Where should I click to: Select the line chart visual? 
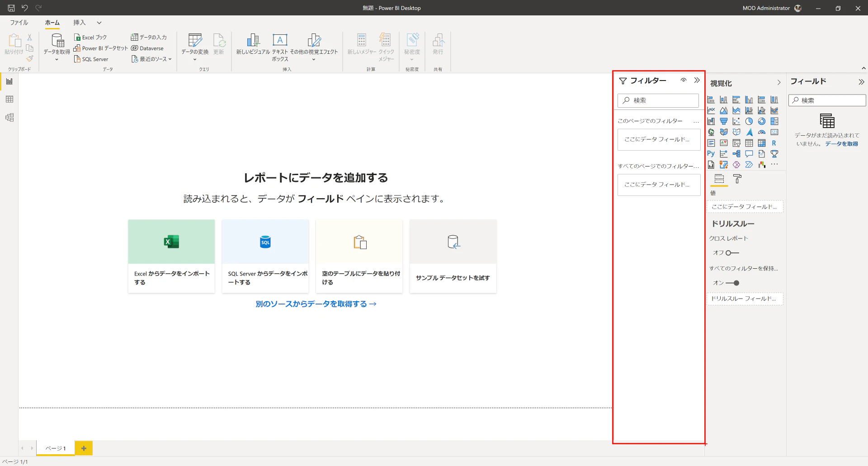click(x=711, y=110)
